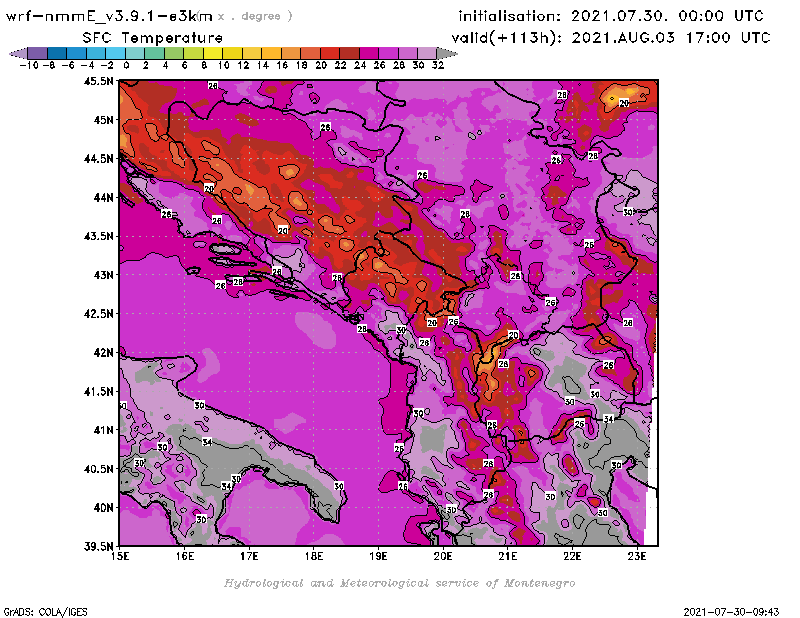
Task: Click the '23E' longitude axis label
Action: pos(637,556)
